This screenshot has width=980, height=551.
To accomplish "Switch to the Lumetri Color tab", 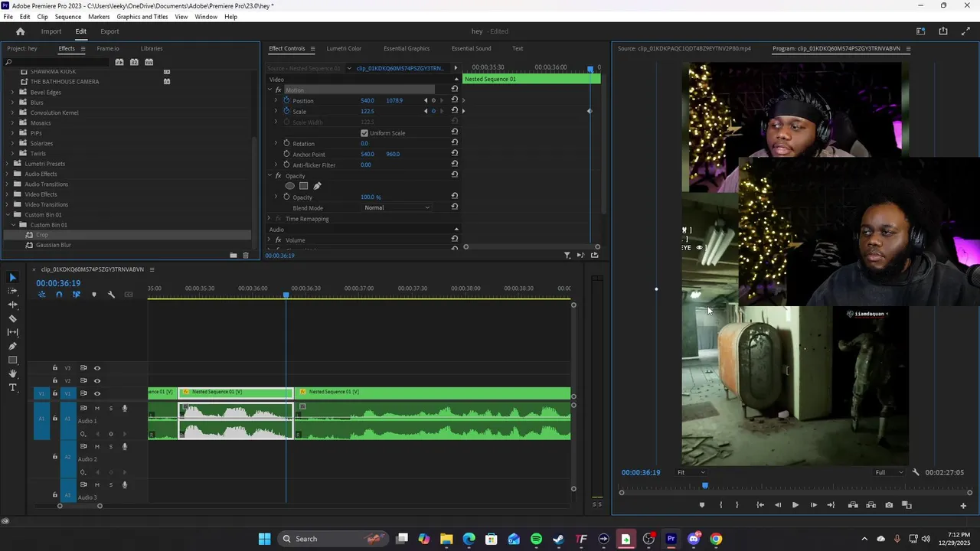I will (x=344, y=48).
